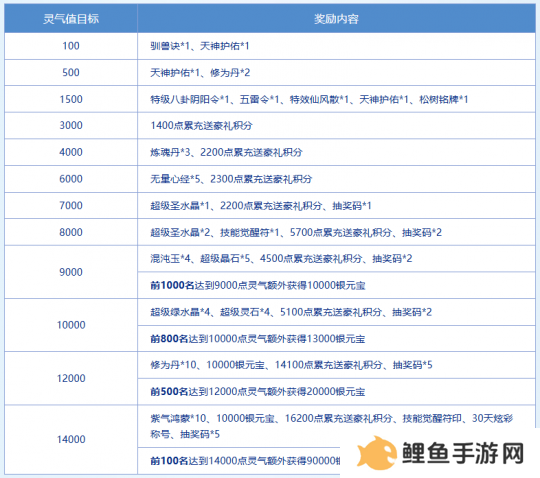Click the 鲤鱼手游网 watermark text
The image size is (540, 478).
(x=463, y=453)
